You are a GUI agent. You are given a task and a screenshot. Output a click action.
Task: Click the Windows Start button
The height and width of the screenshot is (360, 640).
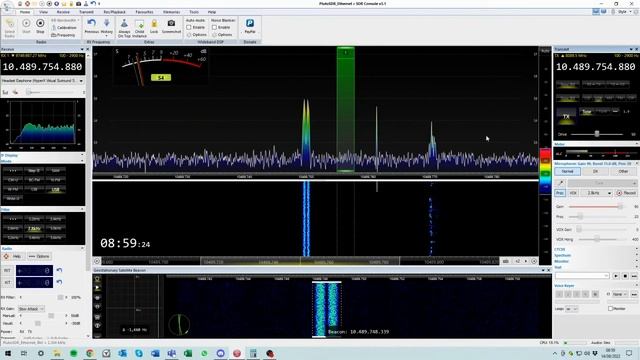tap(7, 353)
